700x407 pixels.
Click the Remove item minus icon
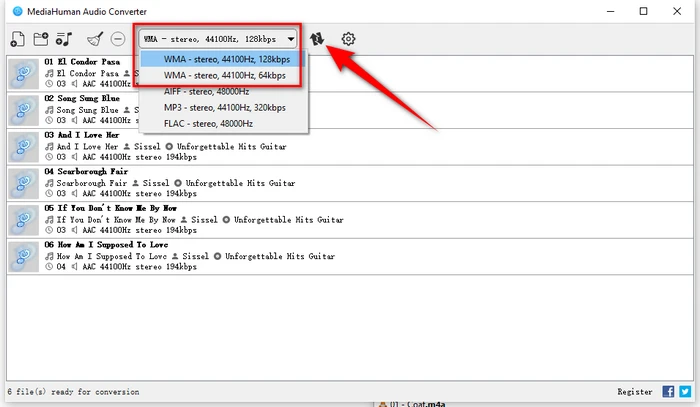click(x=118, y=40)
